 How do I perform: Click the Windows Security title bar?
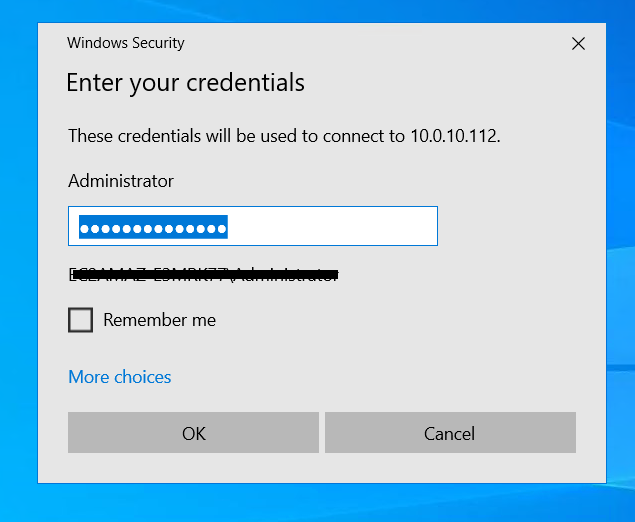pyautogui.click(x=300, y=43)
